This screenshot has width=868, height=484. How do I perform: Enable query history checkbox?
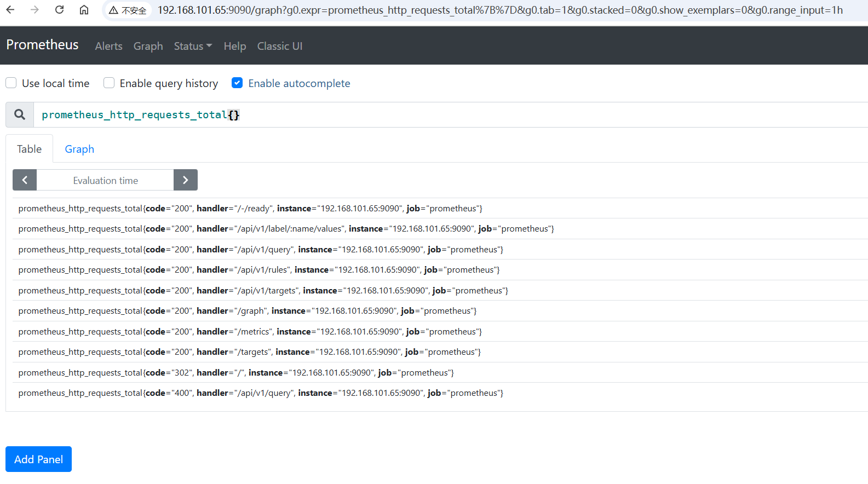[x=109, y=83]
